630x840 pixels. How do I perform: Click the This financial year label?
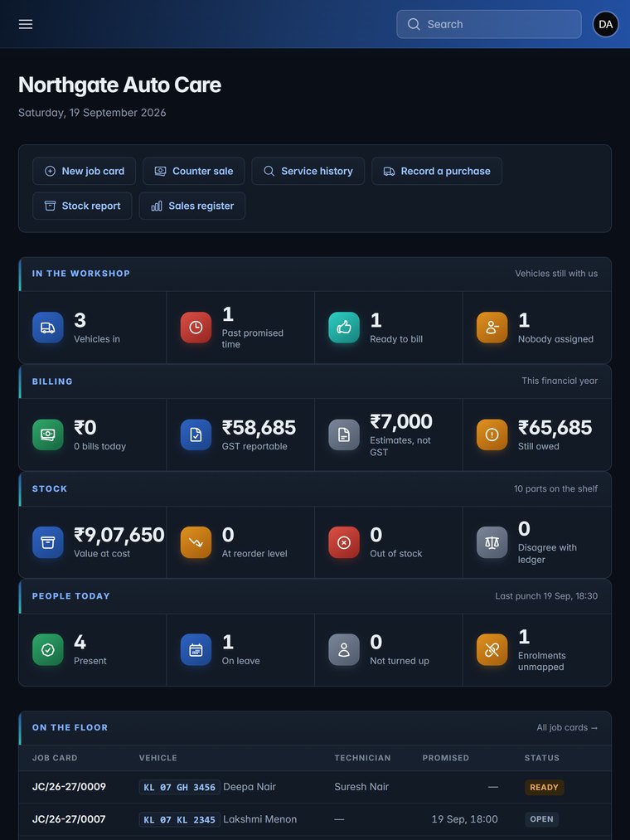pos(560,381)
